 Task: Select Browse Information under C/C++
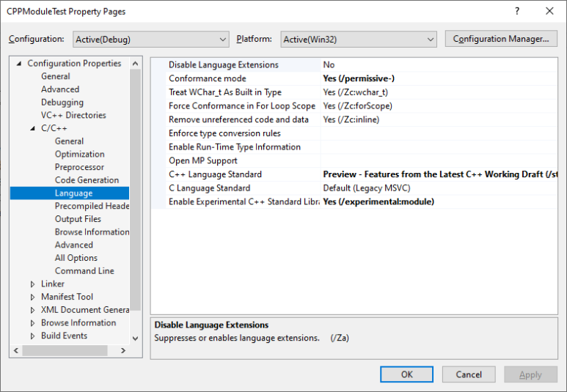pyautogui.click(x=92, y=232)
